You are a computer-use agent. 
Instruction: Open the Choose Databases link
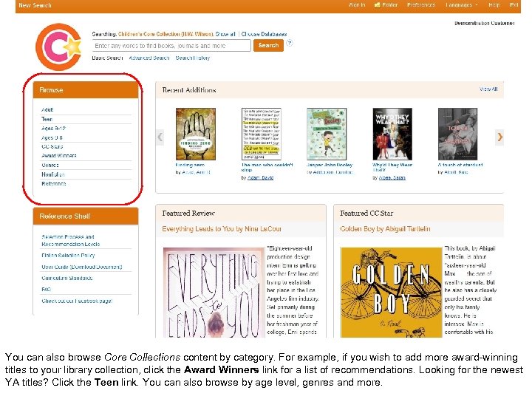[264, 34]
